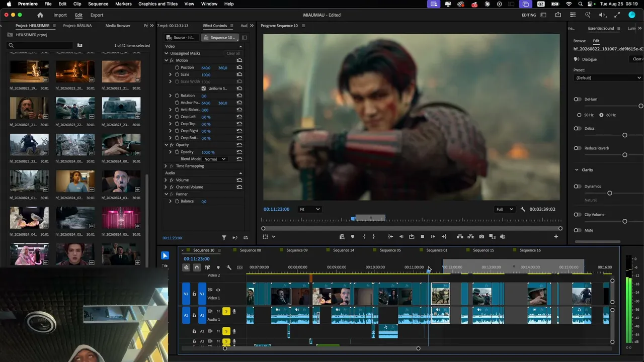
Task: Open the Program Monitor button editor plus
Action: [556, 236]
